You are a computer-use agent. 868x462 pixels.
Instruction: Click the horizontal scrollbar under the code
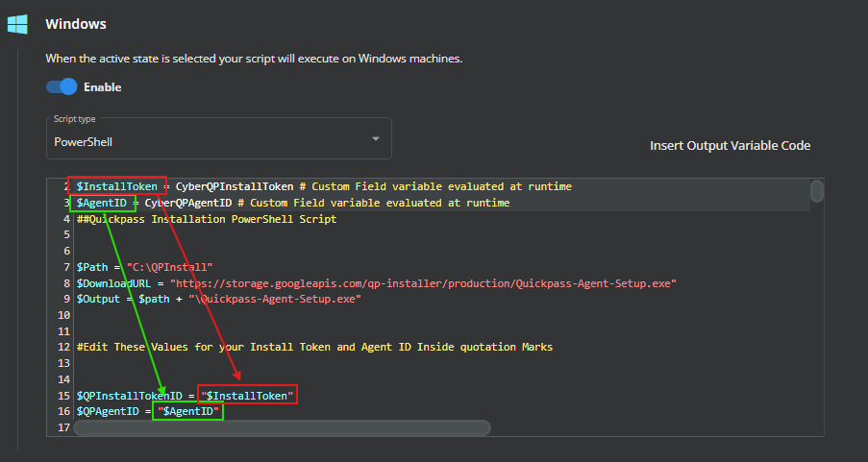point(282,427)
